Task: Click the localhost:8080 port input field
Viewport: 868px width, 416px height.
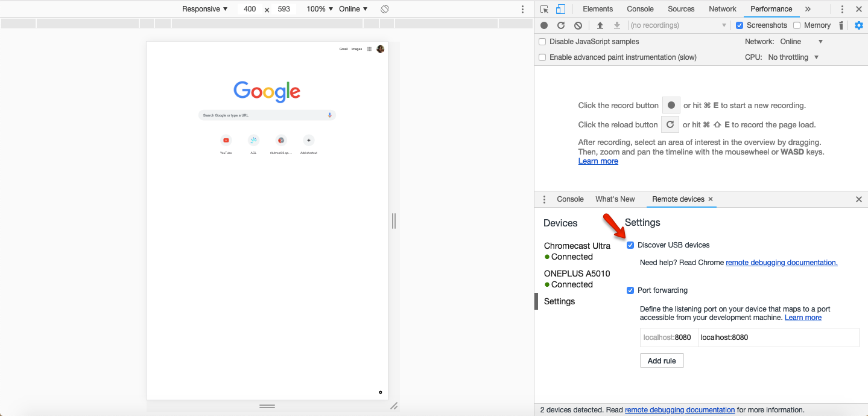Action: coord(668,337)
